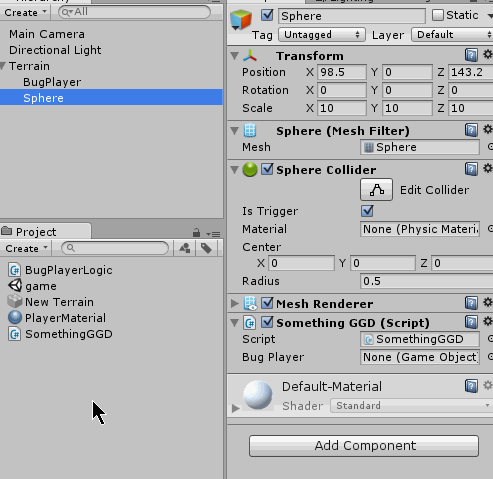Select the game scene asset icon

(x=15, y=286)
